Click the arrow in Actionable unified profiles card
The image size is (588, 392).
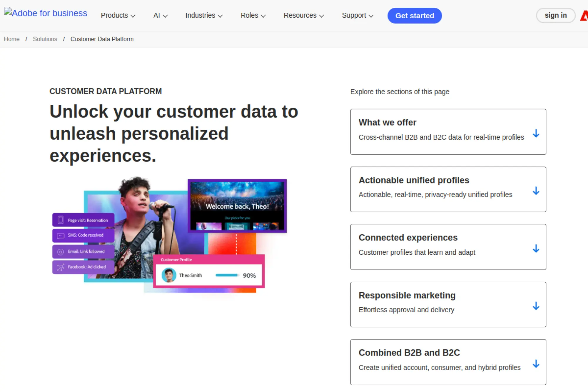pos(536,191)
